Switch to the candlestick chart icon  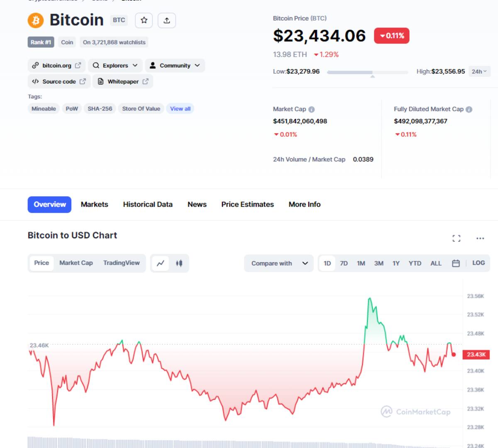[179, 263]
